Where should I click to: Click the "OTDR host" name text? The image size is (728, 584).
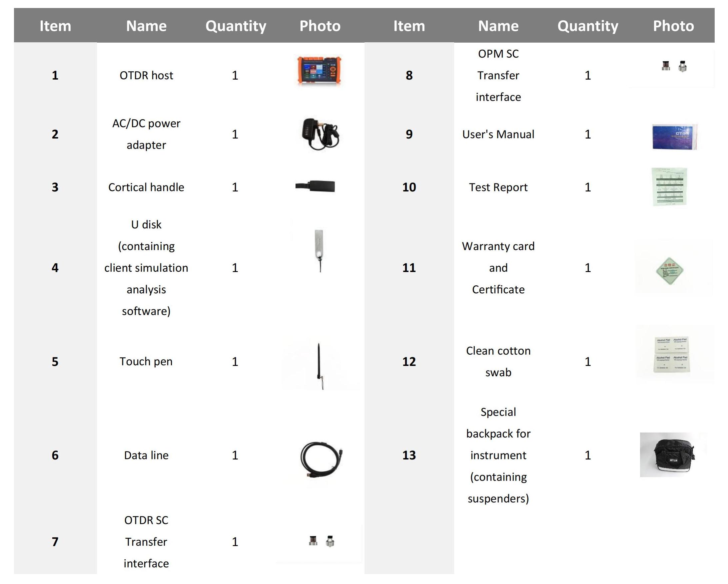click(146, 75)
